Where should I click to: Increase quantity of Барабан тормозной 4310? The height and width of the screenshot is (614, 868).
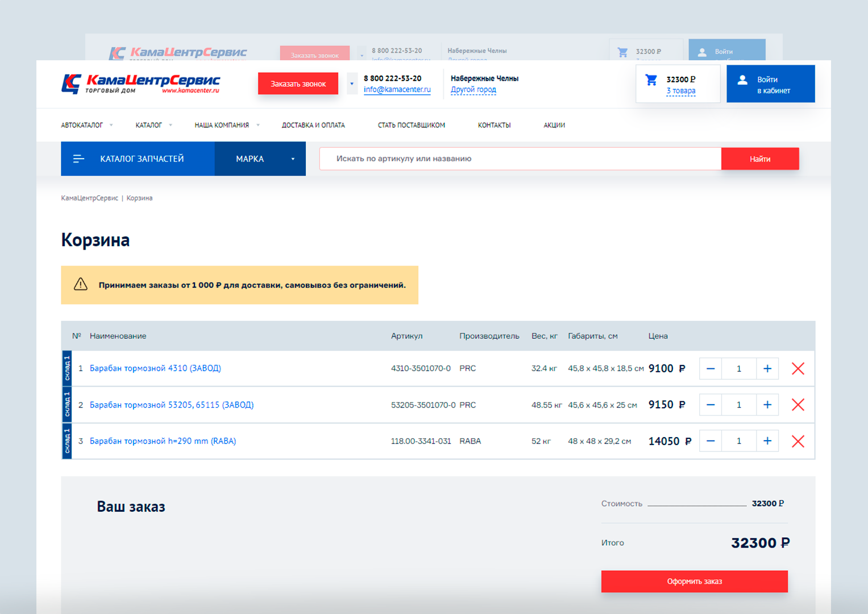tap(767, 369)
